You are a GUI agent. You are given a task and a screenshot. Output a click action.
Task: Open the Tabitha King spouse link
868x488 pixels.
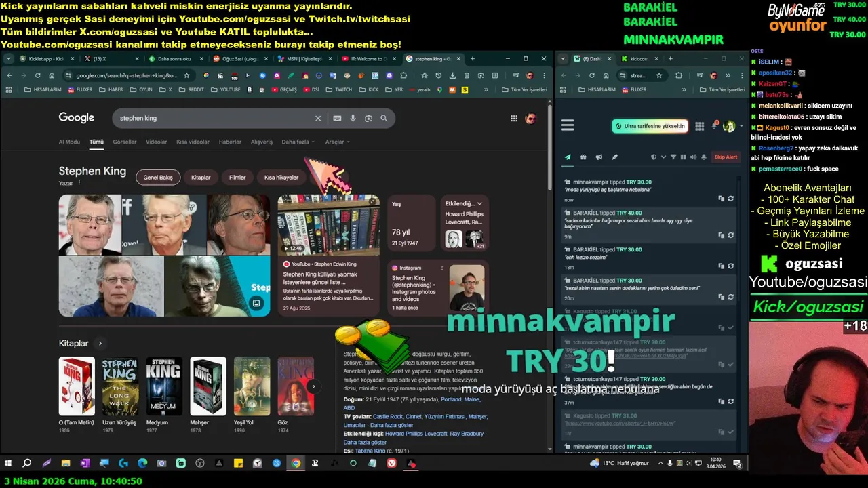(x=370, y=451)
